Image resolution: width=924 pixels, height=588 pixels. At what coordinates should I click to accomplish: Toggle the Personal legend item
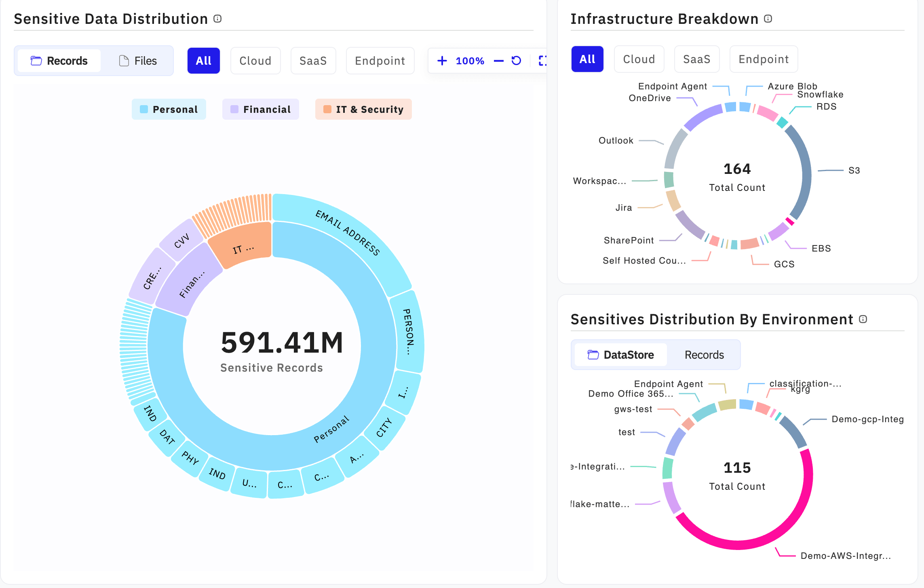[169, 109]
